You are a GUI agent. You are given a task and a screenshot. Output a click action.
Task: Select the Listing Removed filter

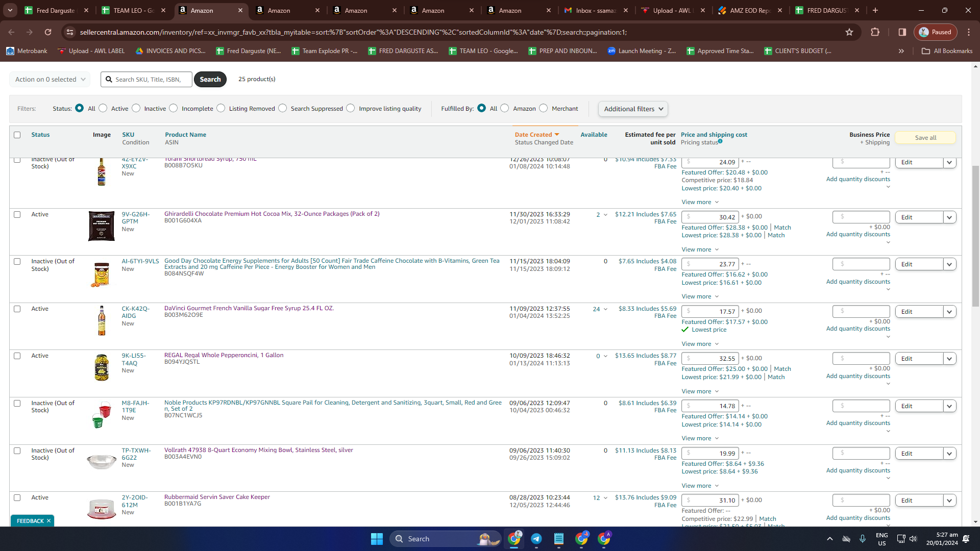pyautogui.click(x=221, y=108)
